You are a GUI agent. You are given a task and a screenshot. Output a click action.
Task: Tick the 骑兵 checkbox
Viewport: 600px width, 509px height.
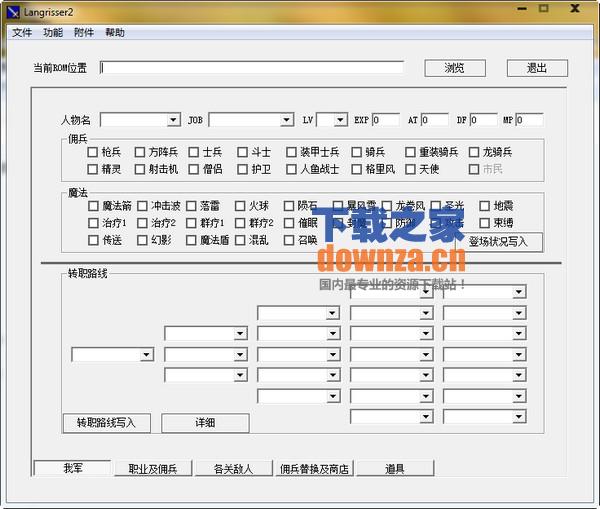(356, 152)
